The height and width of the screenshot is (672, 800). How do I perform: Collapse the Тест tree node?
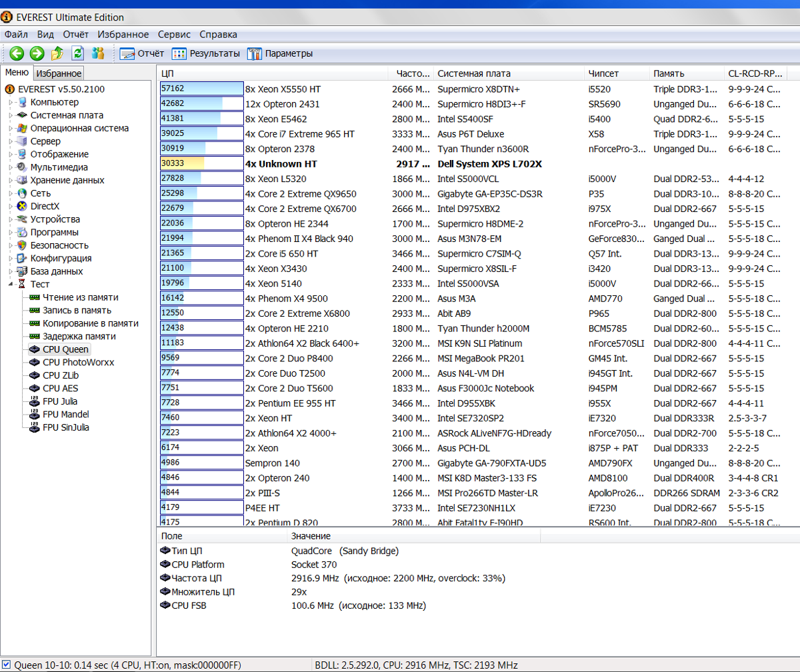(11, 284)
